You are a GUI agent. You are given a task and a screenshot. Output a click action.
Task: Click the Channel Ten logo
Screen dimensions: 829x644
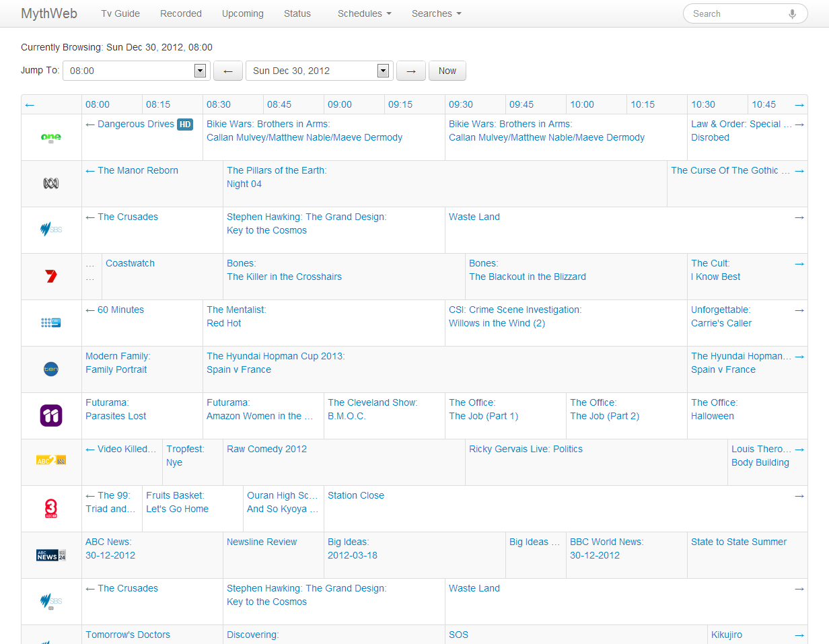pos(51,369)
